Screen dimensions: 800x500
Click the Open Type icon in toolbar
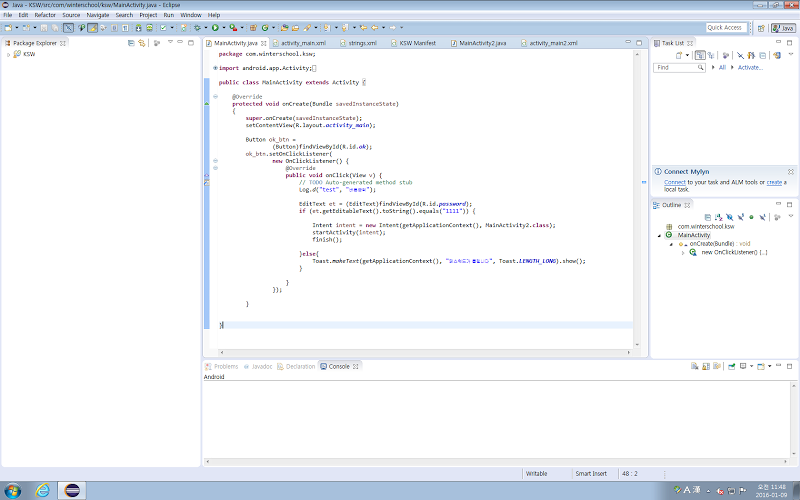click(285, 28)
